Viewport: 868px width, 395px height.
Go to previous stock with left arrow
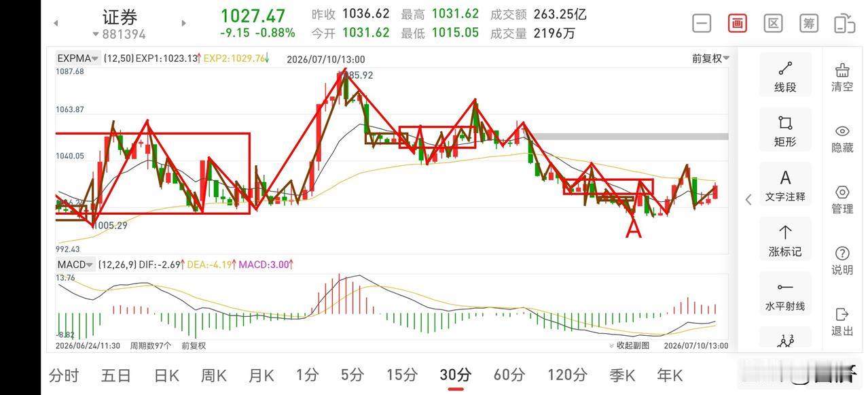tap(56, 23)
